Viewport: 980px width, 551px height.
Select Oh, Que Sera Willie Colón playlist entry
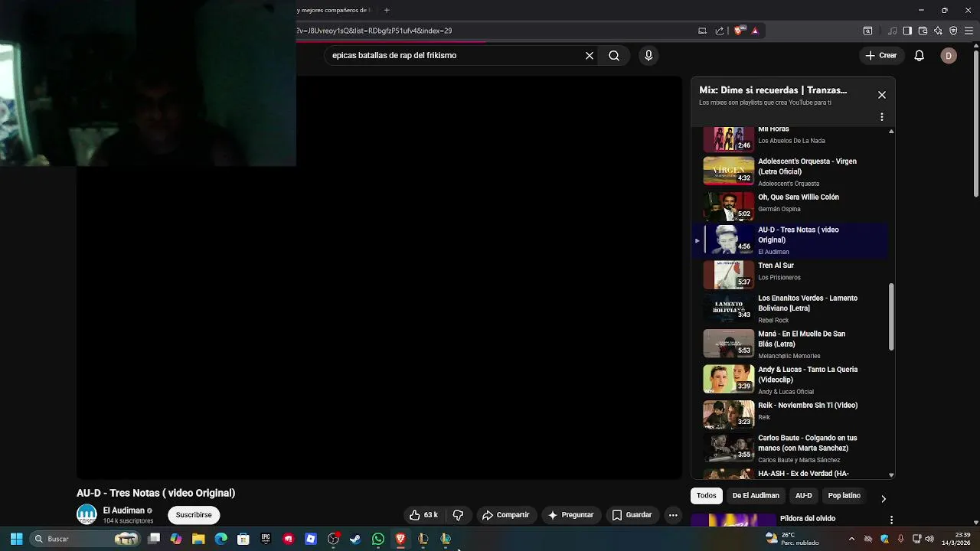[789, 206]
